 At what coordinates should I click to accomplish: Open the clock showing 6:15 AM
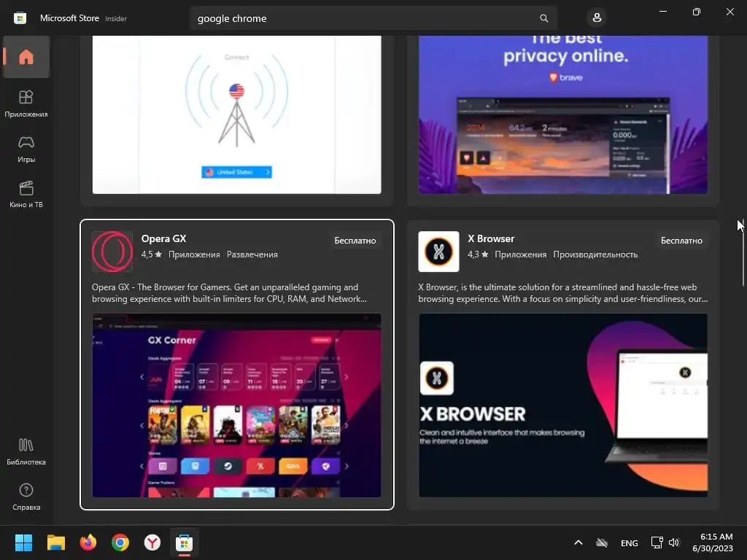click(713, 542)
